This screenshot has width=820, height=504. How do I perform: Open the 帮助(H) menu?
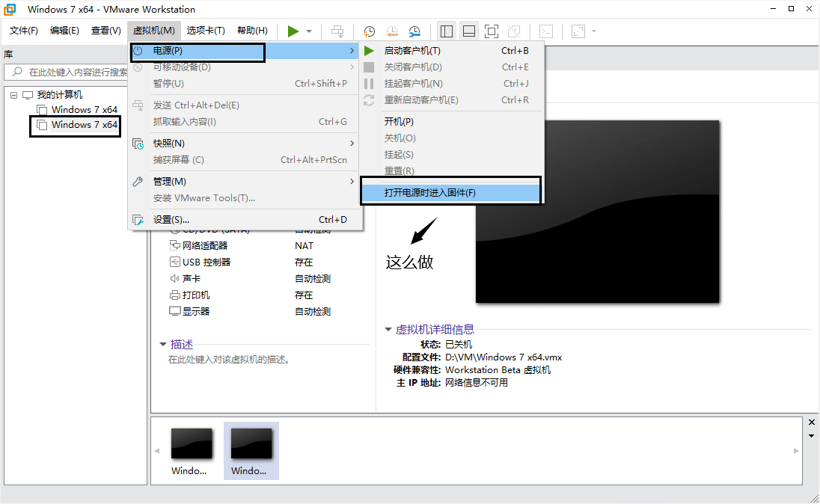click(x=252, y=31)
